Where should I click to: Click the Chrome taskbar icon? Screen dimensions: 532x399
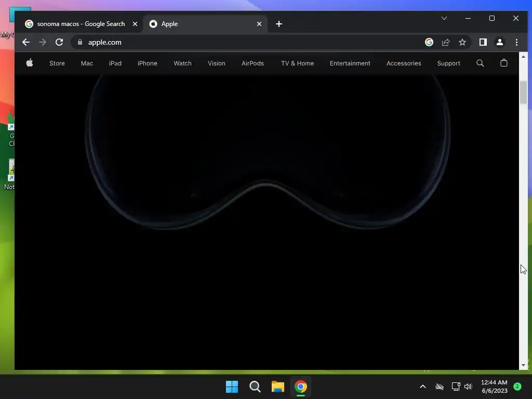tap(301, 387)
